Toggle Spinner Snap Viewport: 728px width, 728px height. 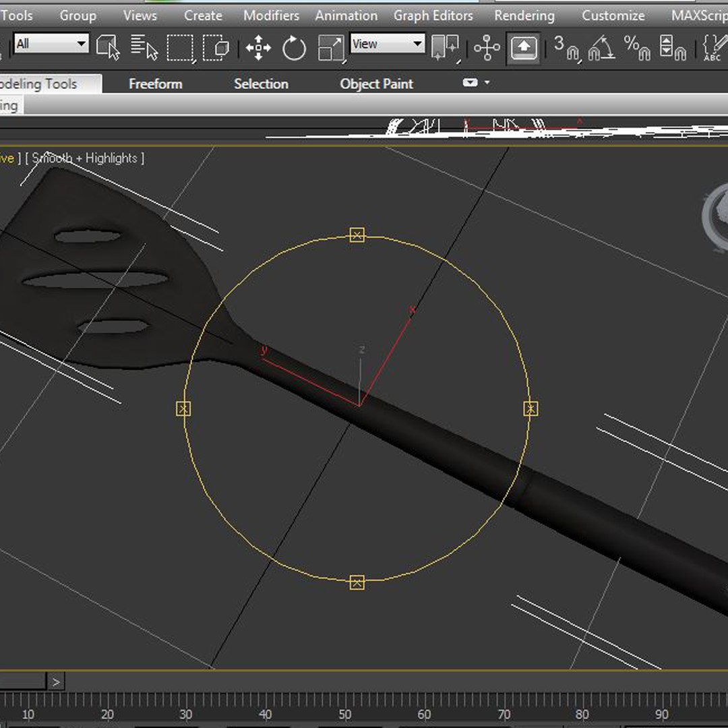pos(673,47)
